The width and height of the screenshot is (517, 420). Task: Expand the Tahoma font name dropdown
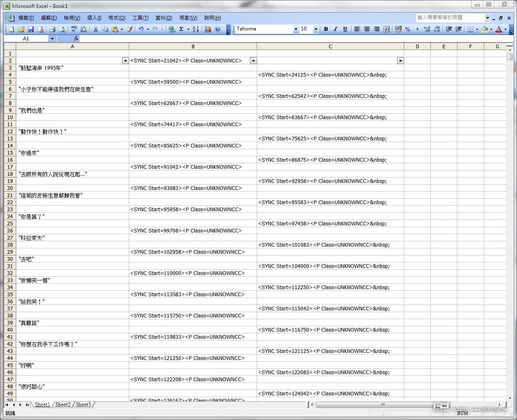296,29
